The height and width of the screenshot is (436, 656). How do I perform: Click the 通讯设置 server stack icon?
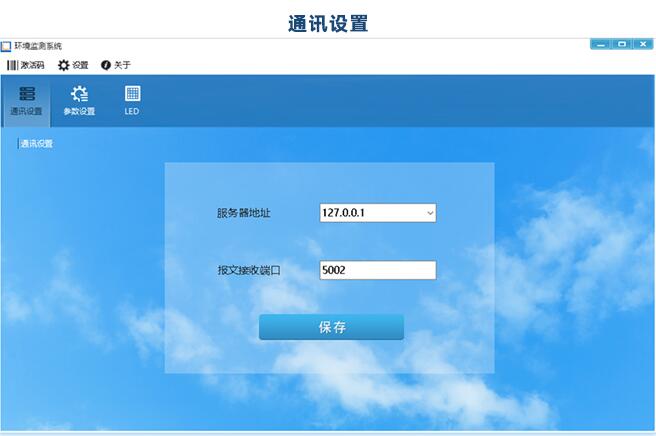coord(27,93)
